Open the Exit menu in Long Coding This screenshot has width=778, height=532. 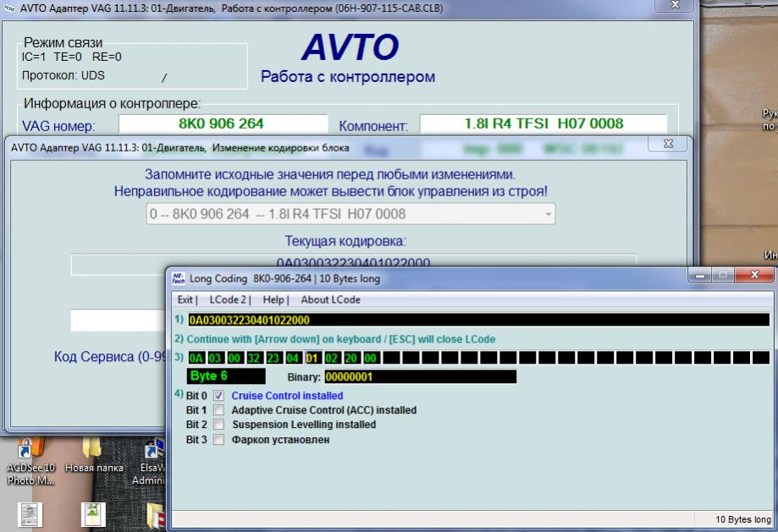point(185,299)
